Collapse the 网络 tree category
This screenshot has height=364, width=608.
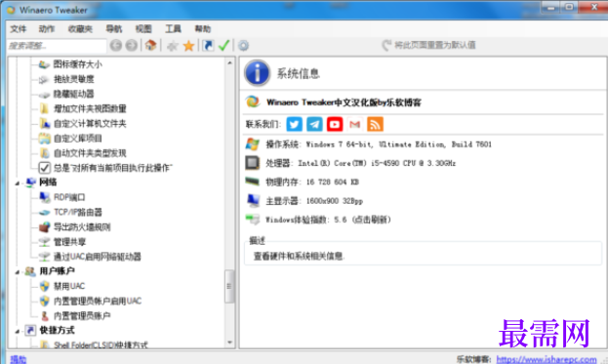[17, 182]
